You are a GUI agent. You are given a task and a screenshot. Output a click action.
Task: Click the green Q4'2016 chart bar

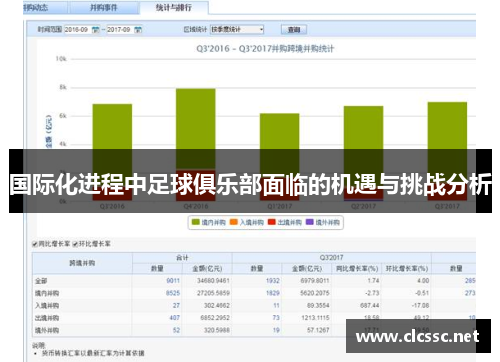[x=196, y=128]
